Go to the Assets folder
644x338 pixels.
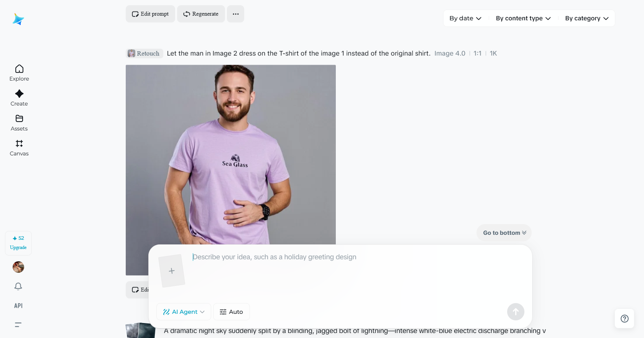click(19, 122)
